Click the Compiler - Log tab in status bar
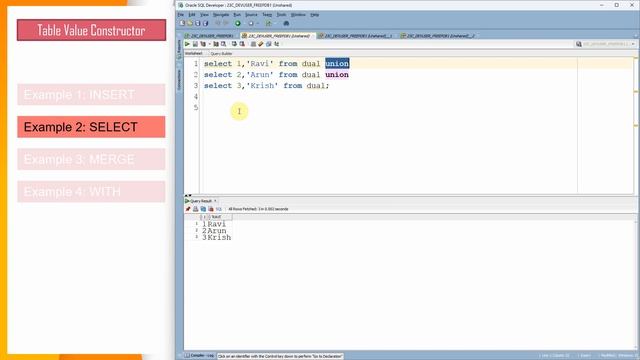This screenshot has height=360, width=640. (199, 356)
